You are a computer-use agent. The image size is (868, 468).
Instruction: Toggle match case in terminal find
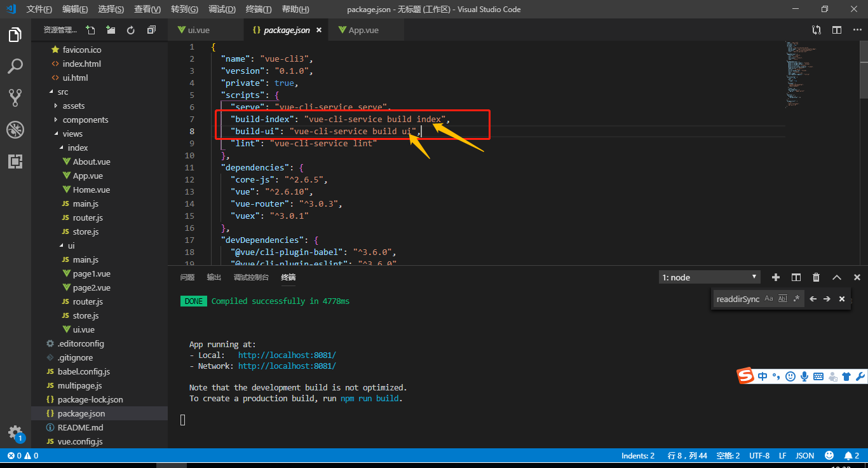[769, 299]
